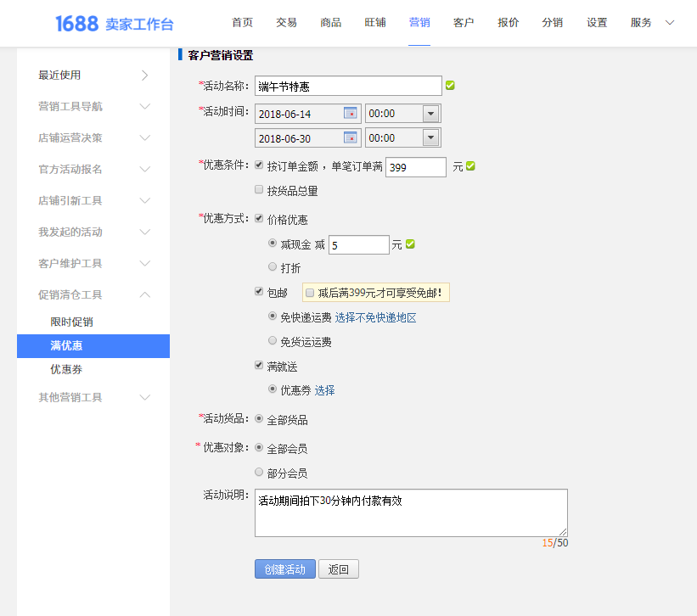Expand the 店铺引新工具 sidebar section
697x616 pixels.
(144, 200)
